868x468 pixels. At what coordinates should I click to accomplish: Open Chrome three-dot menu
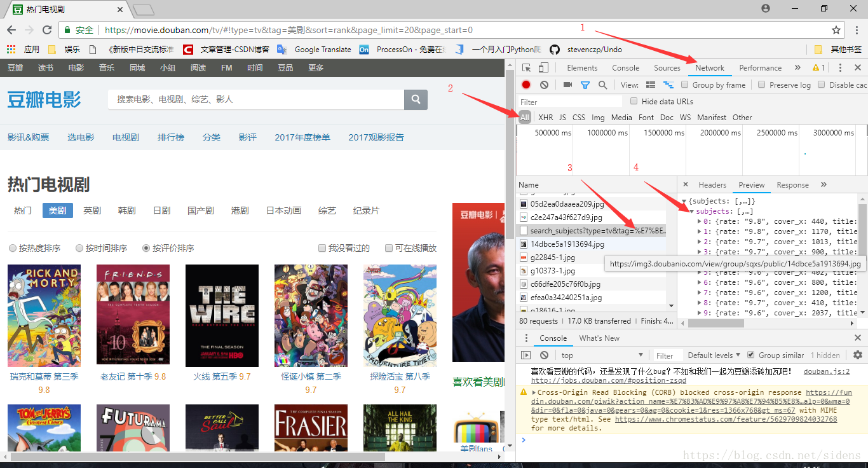tap(855, 30)
